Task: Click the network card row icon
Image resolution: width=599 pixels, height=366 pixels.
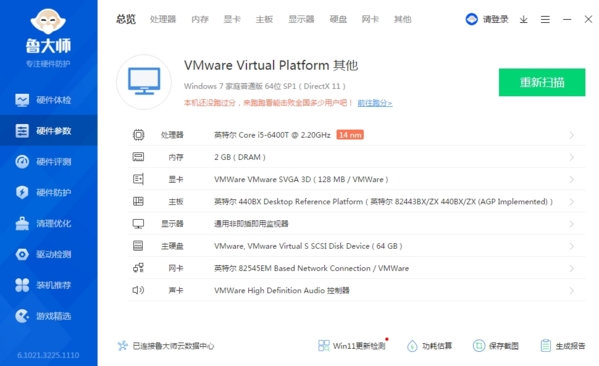Action: pos(138,268)
